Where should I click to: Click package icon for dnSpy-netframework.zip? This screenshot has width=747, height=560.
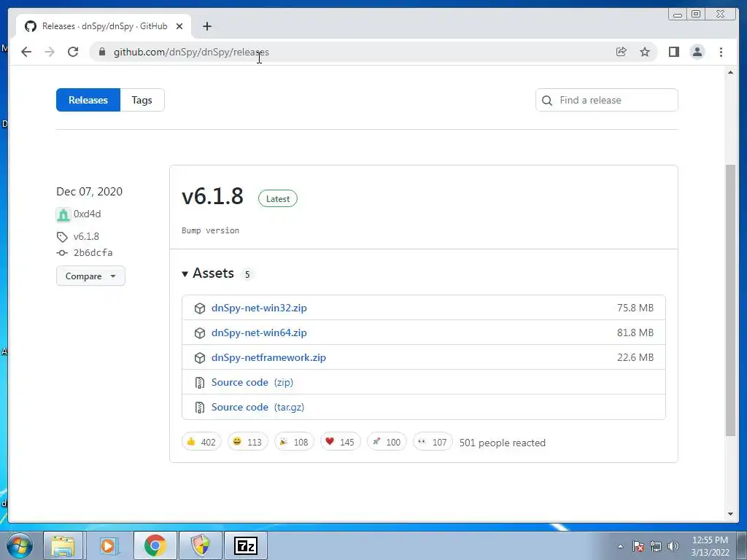pyautogui.click(x=200, y=357)
